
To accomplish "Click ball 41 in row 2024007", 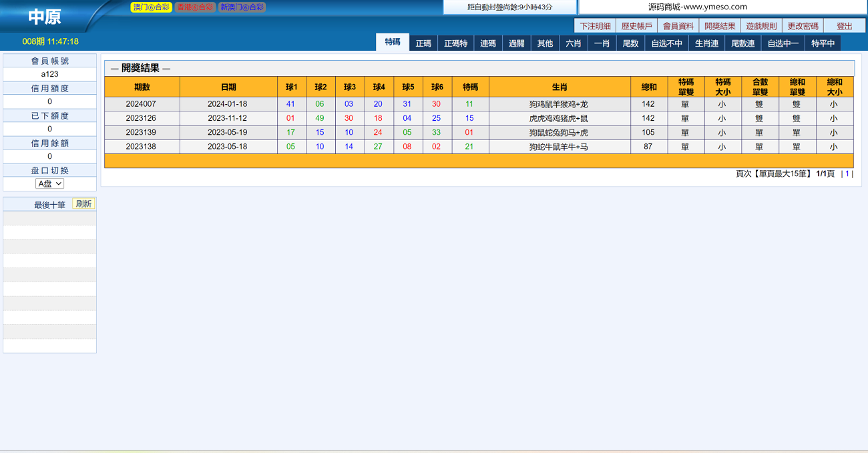I will click(290, 104).
